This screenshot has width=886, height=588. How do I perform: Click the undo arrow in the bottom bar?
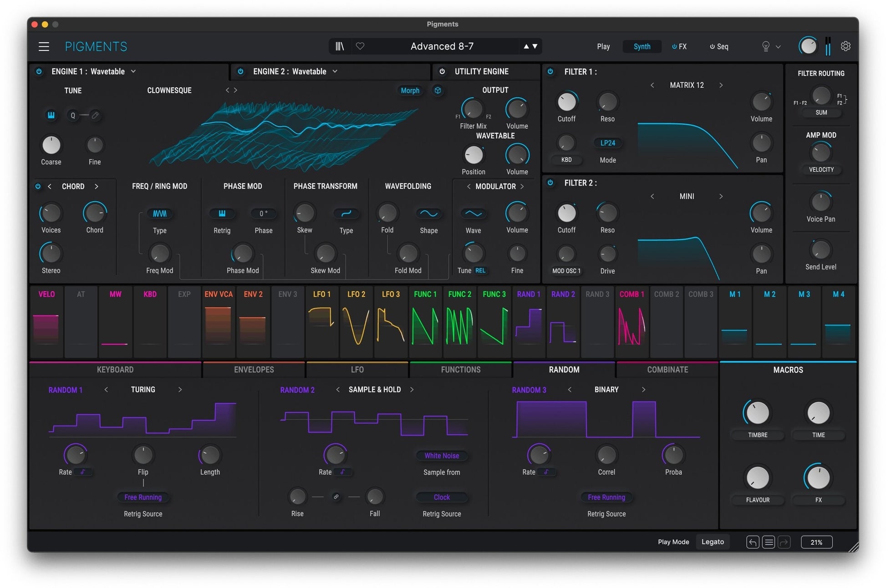[753, 542]
